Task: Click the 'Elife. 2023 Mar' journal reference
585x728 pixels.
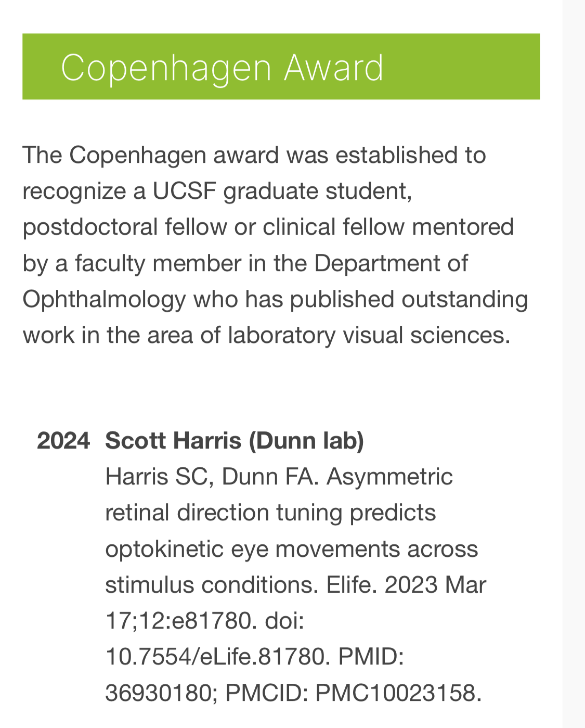Action: pyautogui.click(x=406, y=585)
